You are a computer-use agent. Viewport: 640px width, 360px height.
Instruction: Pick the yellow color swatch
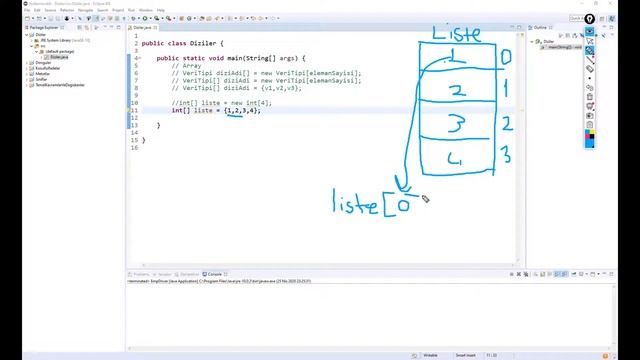coord(592,131)
